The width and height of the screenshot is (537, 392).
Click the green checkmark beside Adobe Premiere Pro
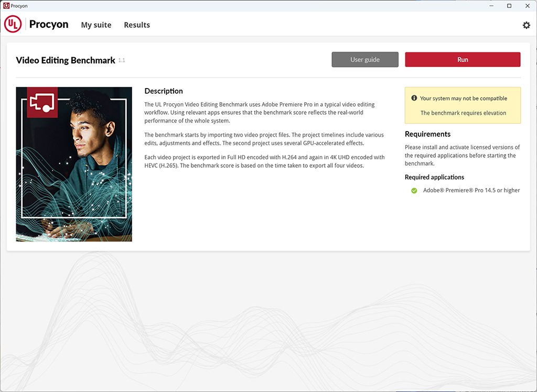414,191
